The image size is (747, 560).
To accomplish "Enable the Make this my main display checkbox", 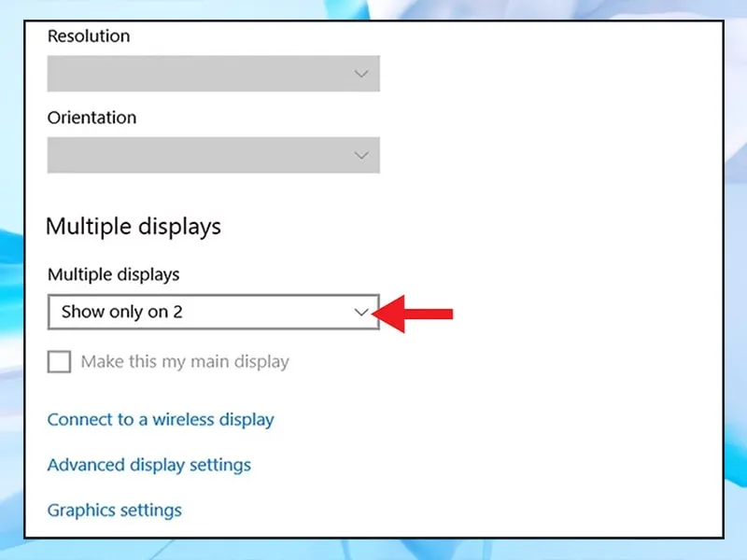I will click(x=59, y=361).
